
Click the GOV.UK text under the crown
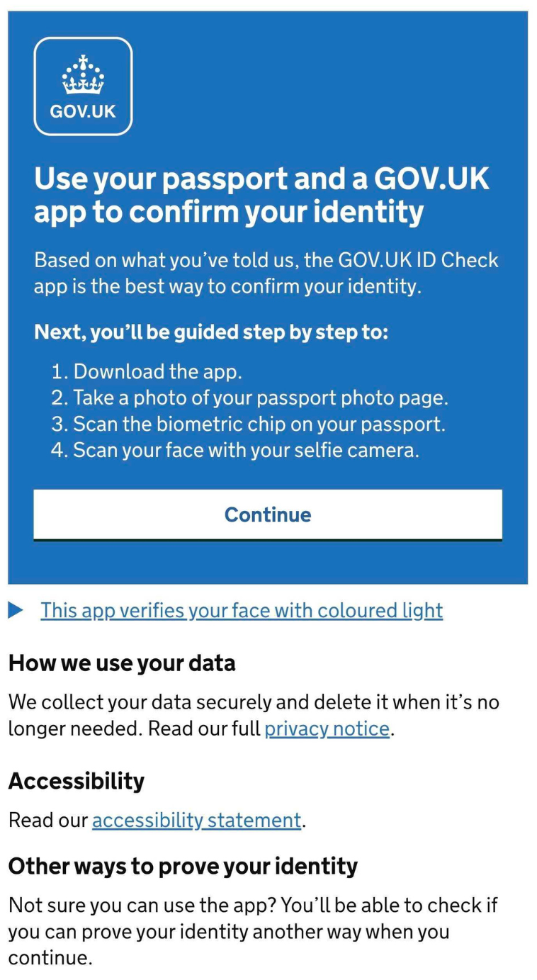83,111
